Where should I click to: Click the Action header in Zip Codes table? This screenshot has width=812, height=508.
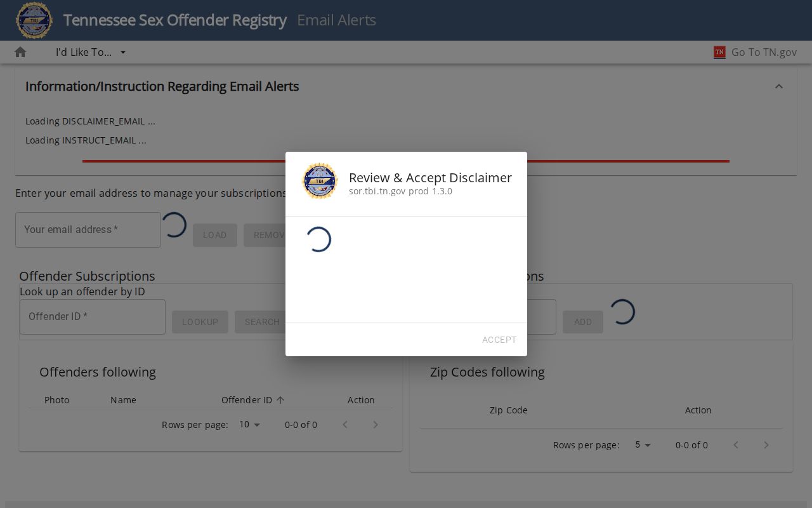pos(698,410)
